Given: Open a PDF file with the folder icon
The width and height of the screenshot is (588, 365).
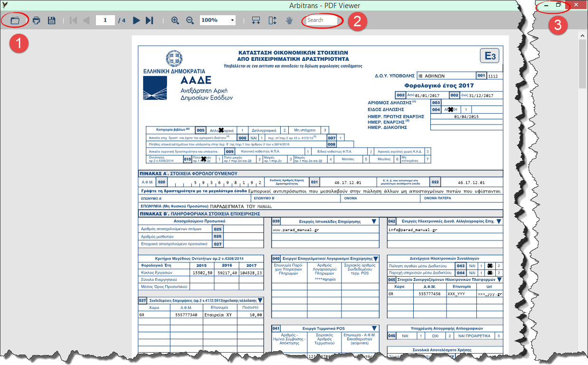Looking at the screenshot, I should 15,20.
